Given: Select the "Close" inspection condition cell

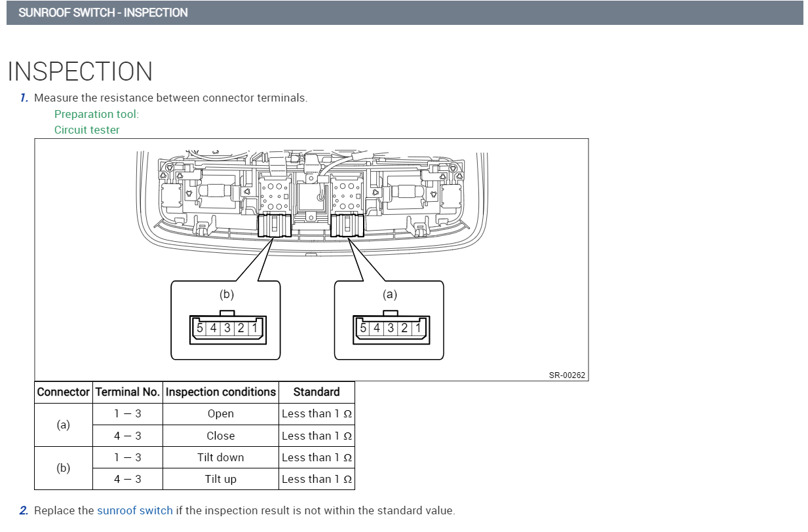Looking at the screenshot, I should [221, 436].
